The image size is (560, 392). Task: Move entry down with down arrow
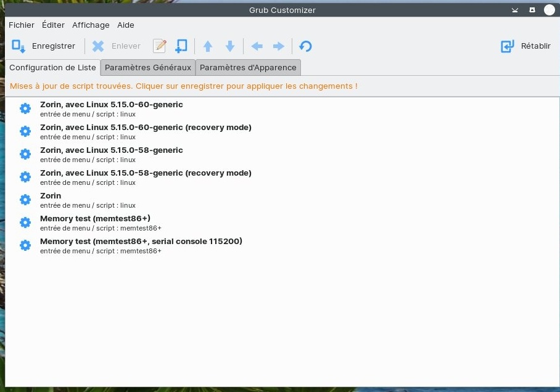230,46
